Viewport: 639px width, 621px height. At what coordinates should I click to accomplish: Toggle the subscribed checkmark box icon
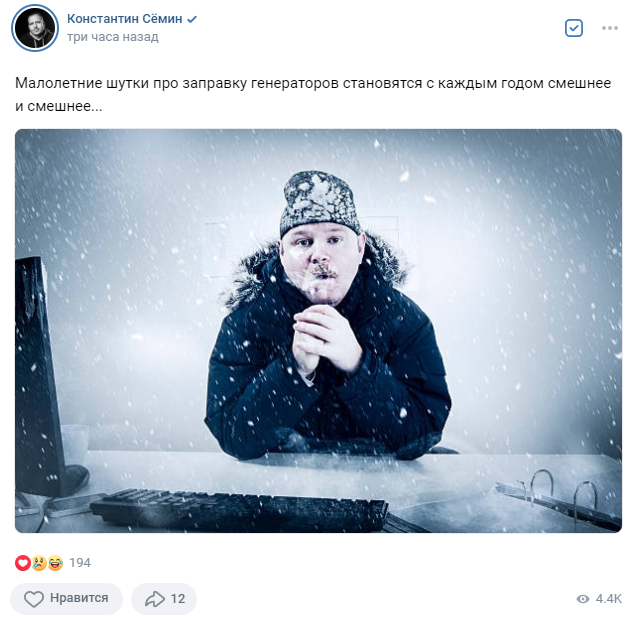click(574, 28)
